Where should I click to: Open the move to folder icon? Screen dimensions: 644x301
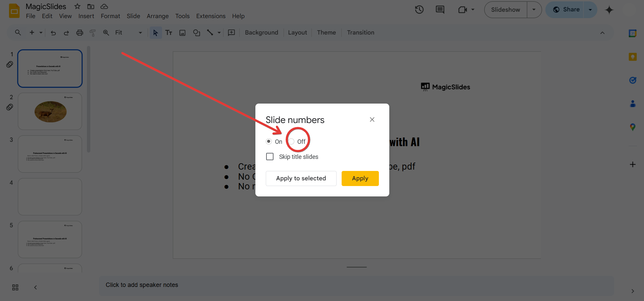click(91, 6)
